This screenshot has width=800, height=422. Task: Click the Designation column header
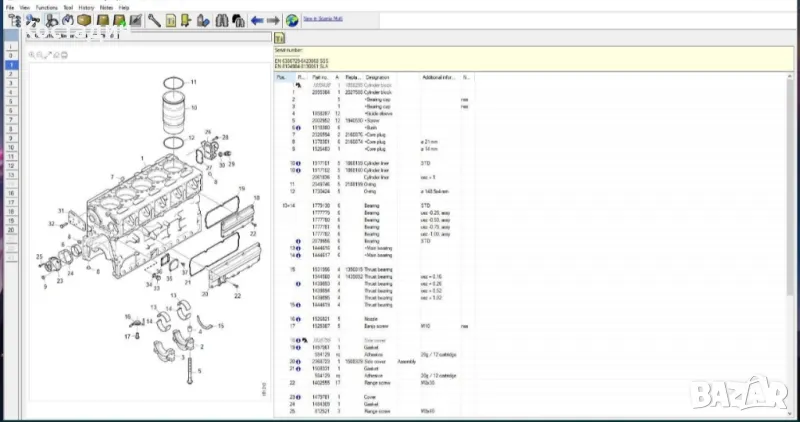378,77
